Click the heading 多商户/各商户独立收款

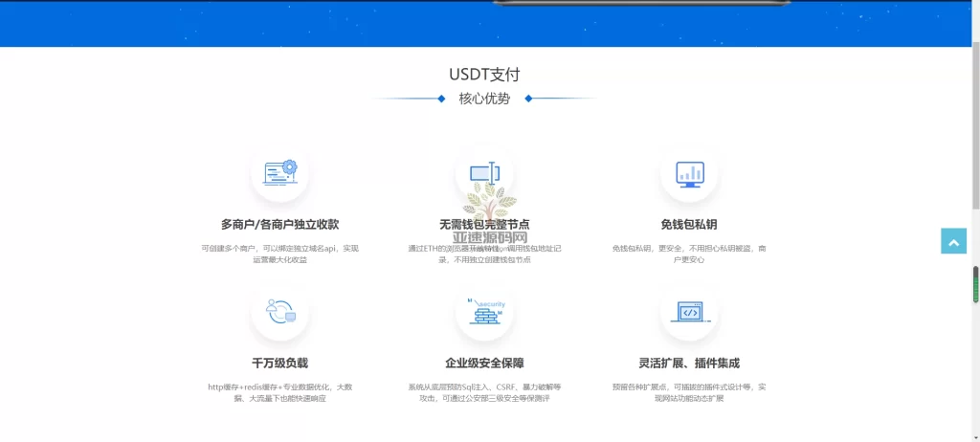pyautogui.click(x=280, y=225)
